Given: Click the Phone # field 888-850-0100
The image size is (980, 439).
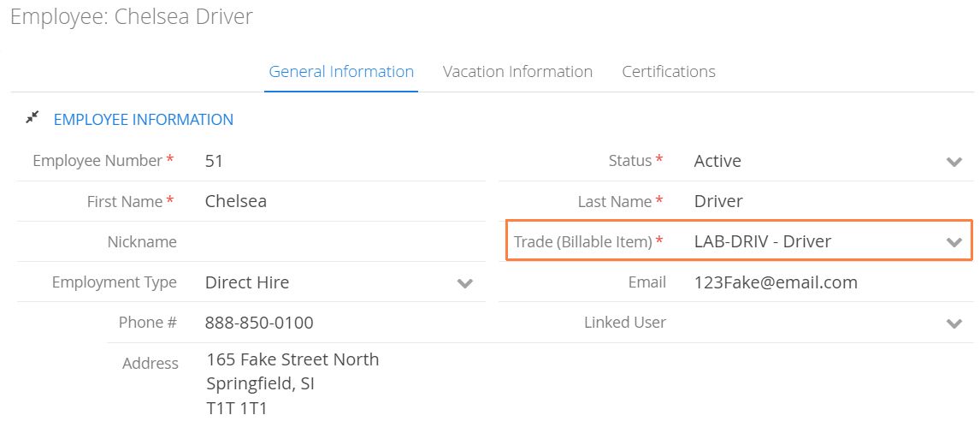Looking at the screenshot, I should coord(343,323).
